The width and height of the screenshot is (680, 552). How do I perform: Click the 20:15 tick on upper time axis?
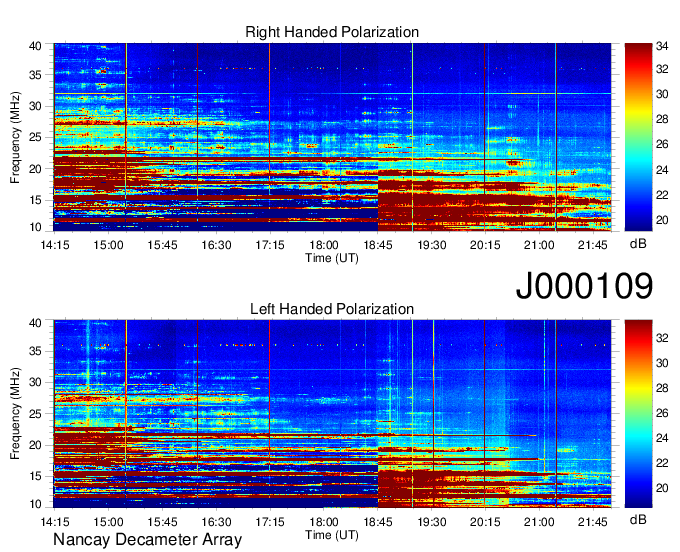point(485,245)
